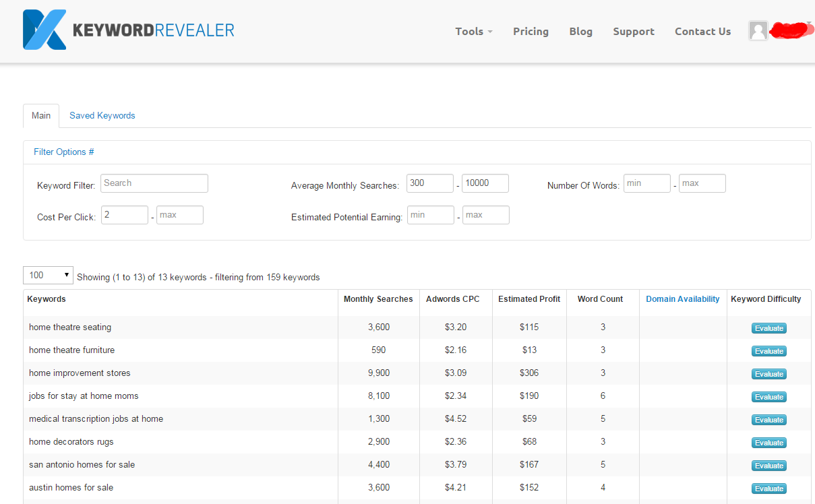Switch to the Saved Keywords tab

[x=102, y=115]
